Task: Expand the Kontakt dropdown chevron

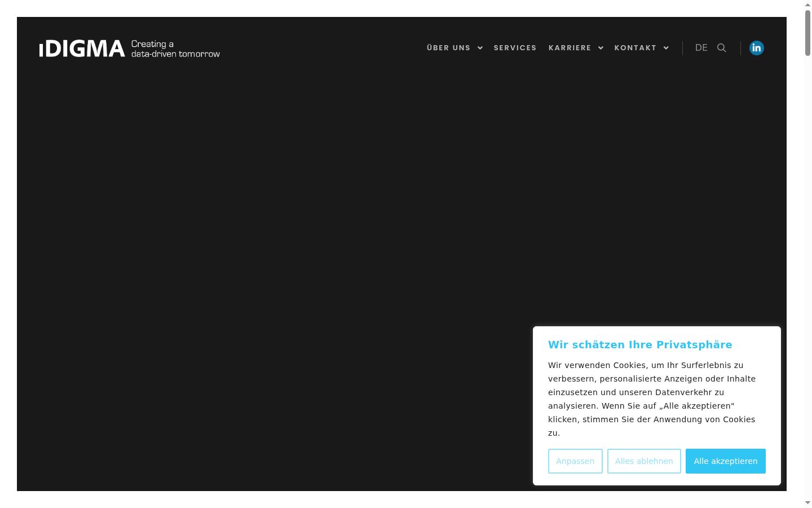Action: coord(666,48)
